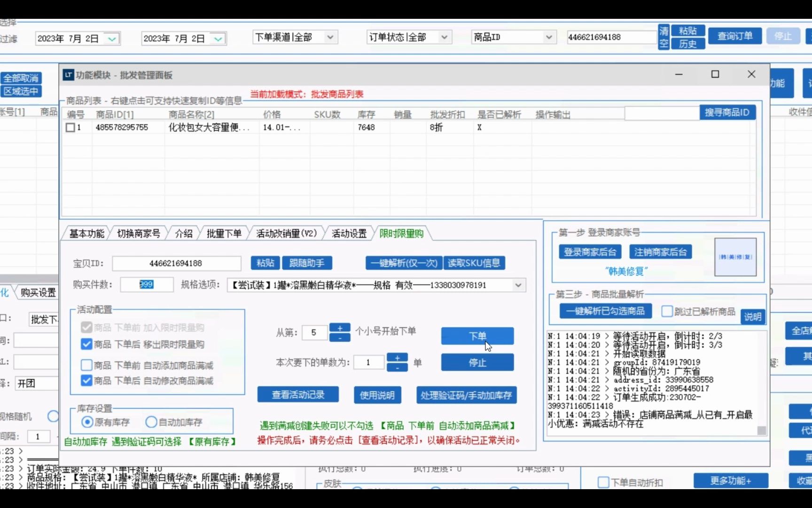Click 处理验证码/手动加库存 button
The width and height of the screenshot is (812, 508).
(x=466, y=395)
